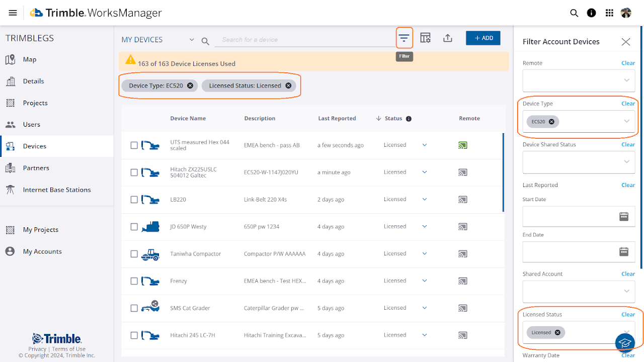Select the SMS Cat Grader checkbox
Image resolution: width=644 pixels, height=362 pixels.
pos(134,308)
